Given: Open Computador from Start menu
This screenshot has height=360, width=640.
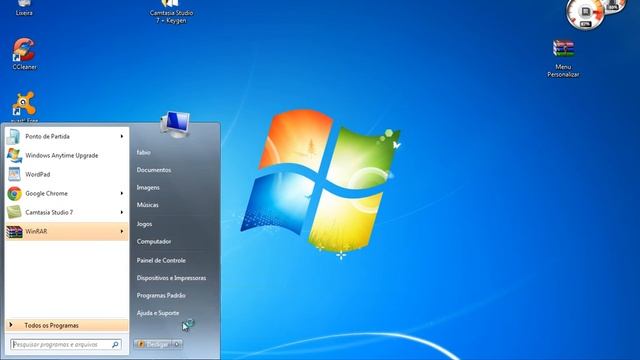Looking at the screenshot, I should click(x=154, y=241).
